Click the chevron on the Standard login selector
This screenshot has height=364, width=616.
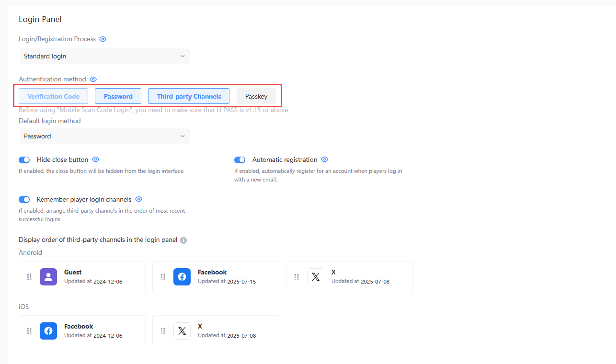183,56
